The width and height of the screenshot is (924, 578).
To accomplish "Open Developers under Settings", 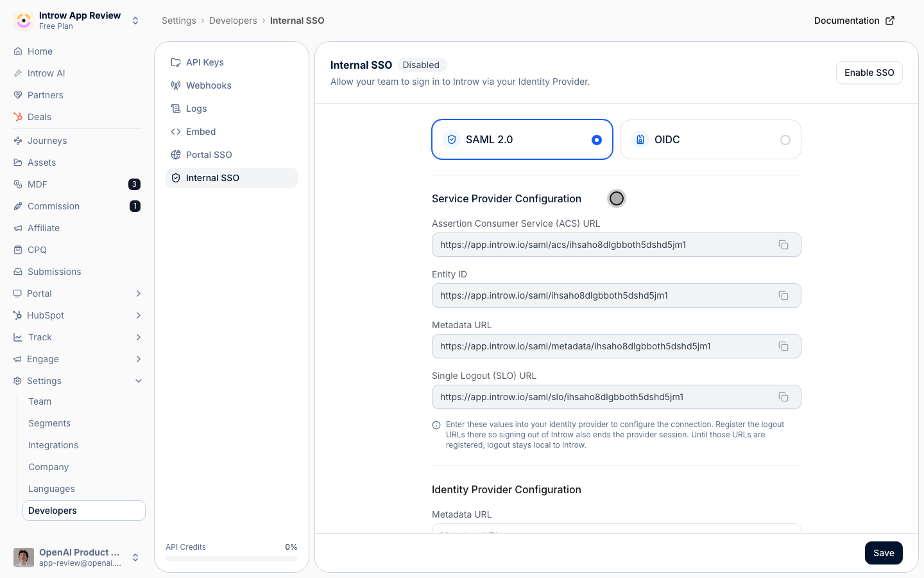I will coord(84,511).
